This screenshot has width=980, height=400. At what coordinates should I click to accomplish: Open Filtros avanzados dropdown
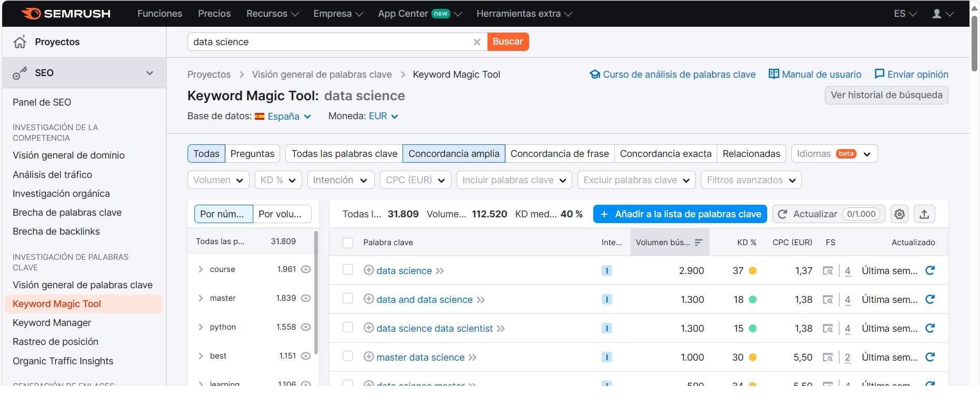point(751,180)
